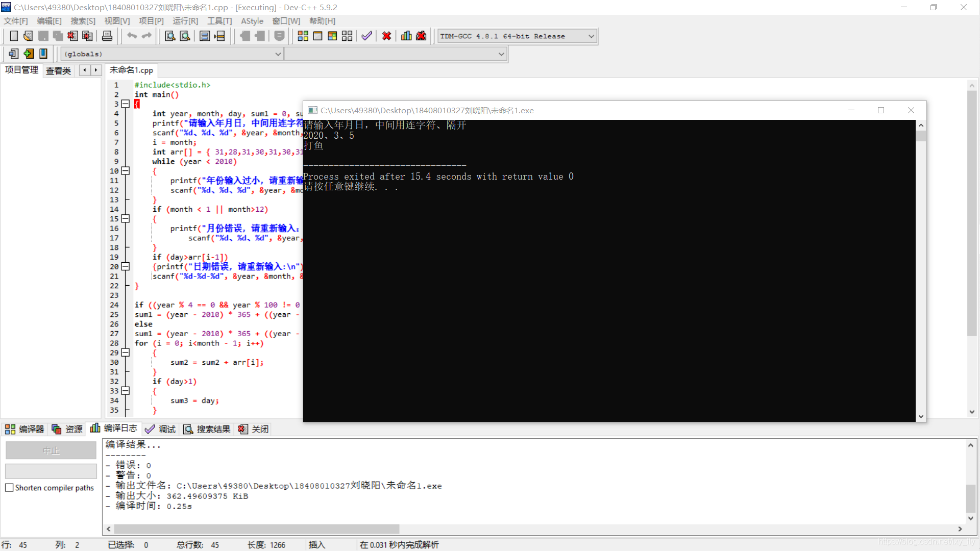The width and height of the screenshot is (980, 551).
Task: Click editor scrollbar down arrow
Action: [x=972, y=412]
